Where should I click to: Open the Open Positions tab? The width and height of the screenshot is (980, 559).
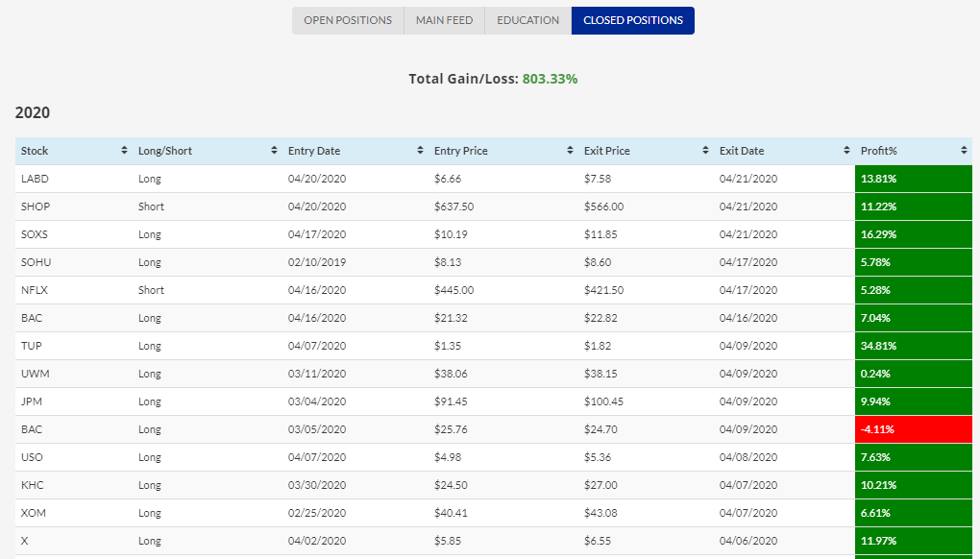coord(348,20)
